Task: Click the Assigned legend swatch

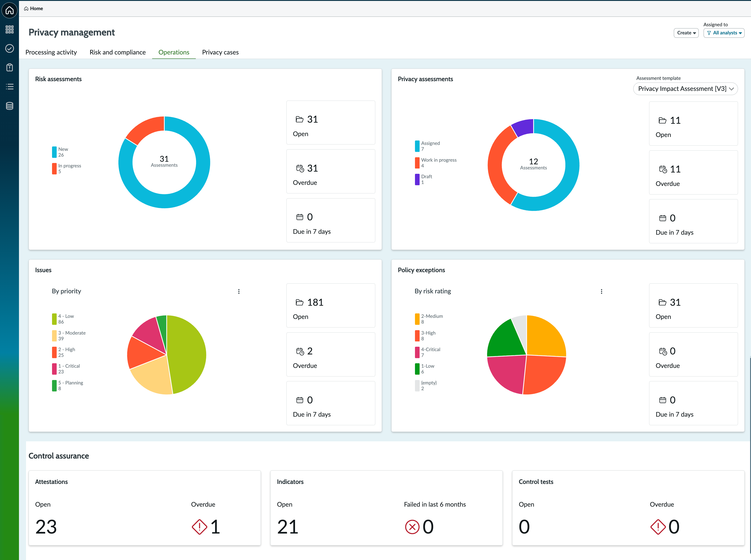Action: [417, 146]
